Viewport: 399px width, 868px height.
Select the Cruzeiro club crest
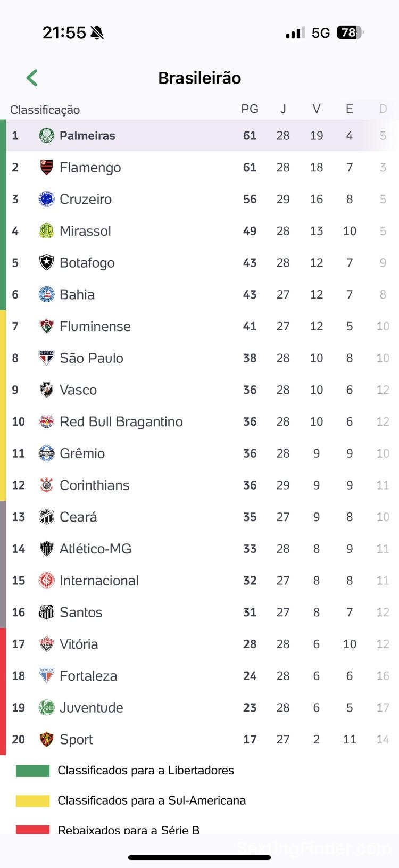(x=47, y=199)
